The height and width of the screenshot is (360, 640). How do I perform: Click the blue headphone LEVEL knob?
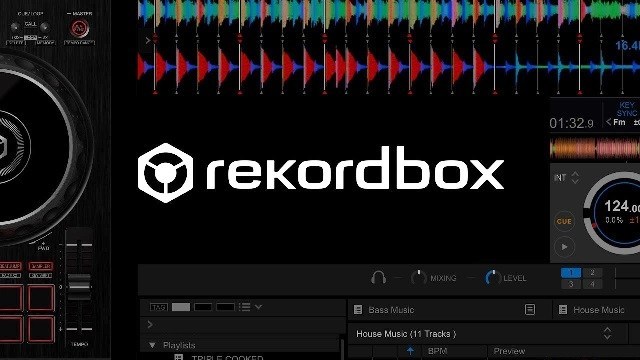click(493, 278)
